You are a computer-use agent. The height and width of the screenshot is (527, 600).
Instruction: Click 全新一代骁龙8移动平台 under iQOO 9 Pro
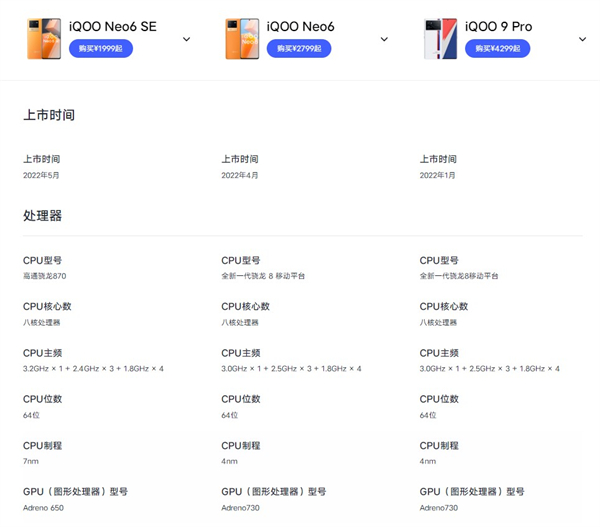coord(459,276)
